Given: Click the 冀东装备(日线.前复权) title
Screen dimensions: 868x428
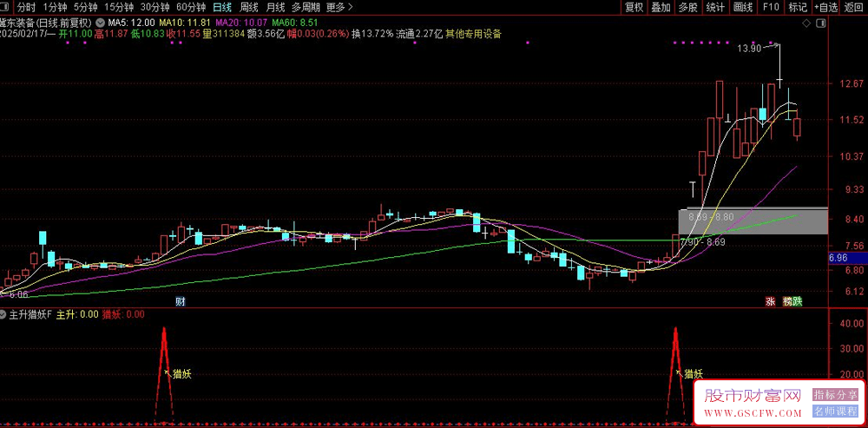Looking at the screenshot, I should click(x=47, y=23).
